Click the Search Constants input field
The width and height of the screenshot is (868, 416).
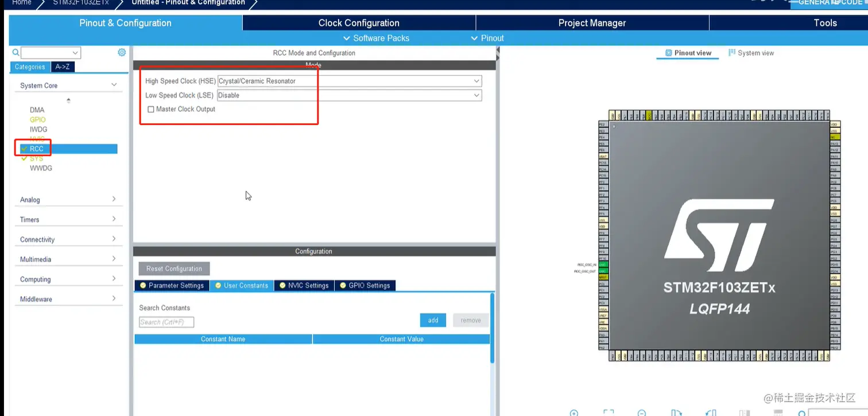(166, 322)
